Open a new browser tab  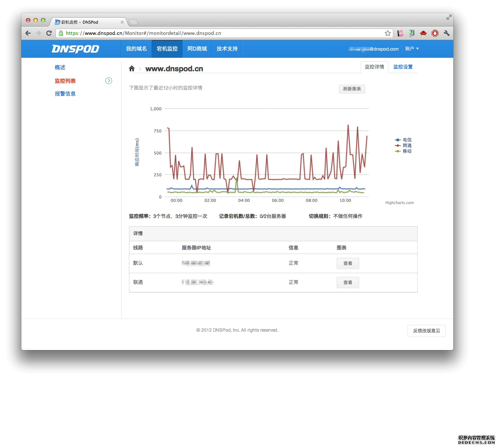point(133,22)
